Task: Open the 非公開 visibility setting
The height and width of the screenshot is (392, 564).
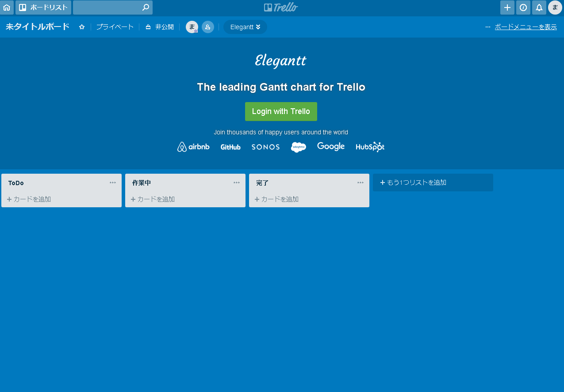Action: 160,27
